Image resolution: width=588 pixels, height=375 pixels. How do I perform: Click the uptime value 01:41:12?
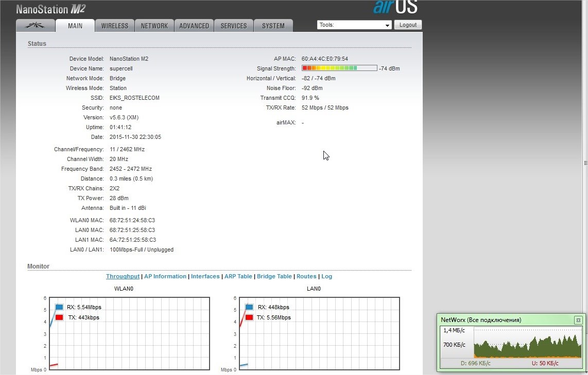[120, 127]
